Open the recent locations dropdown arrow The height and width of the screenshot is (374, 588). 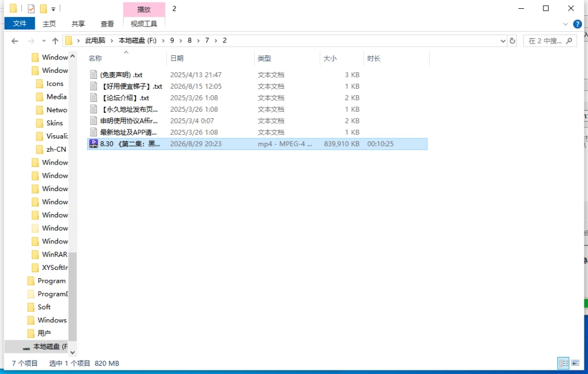click(x=44, y=41)
